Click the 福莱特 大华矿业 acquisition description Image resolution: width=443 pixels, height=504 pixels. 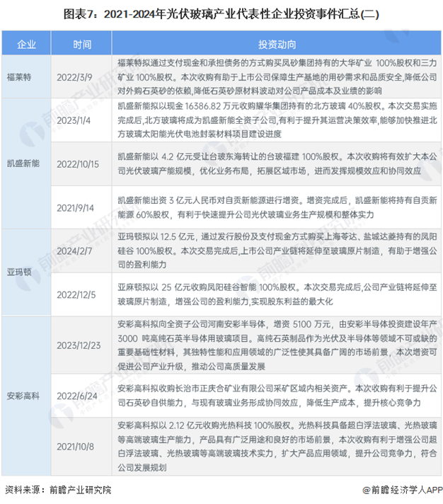[277, 77]
